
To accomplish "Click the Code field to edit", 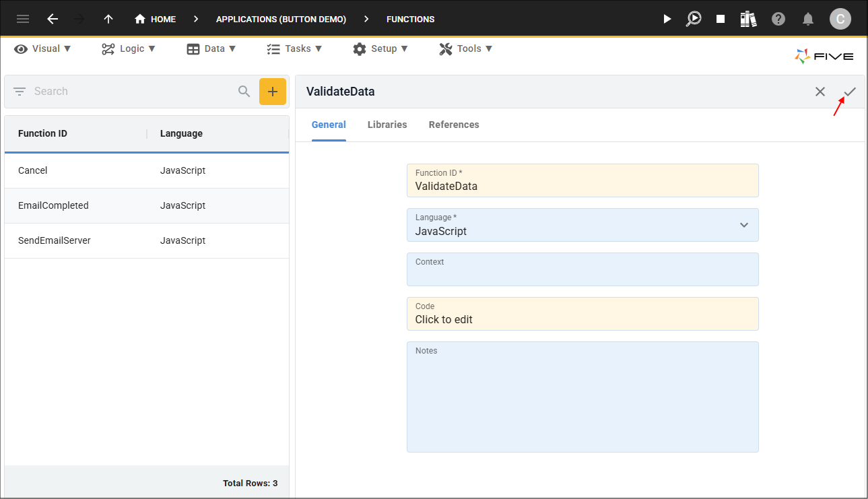I will [582, 314].
